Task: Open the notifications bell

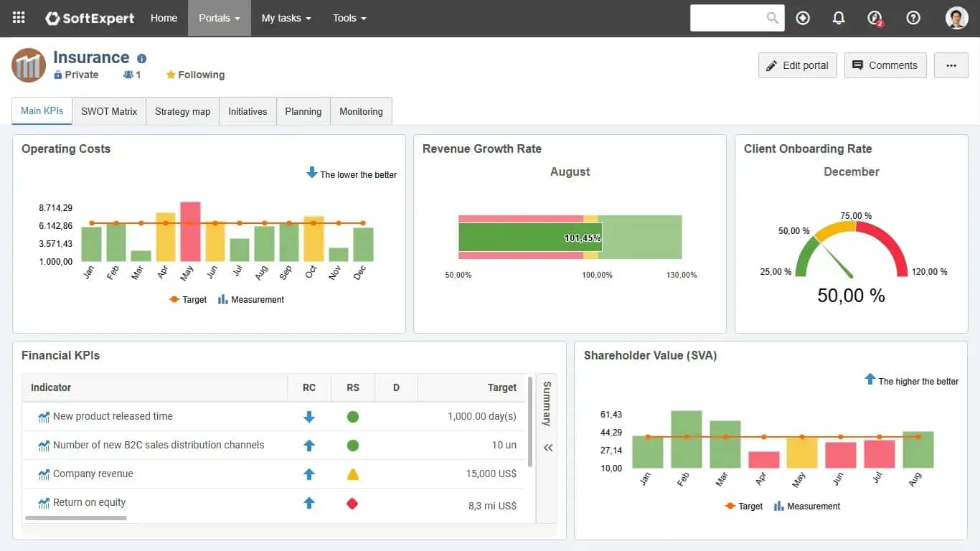Action: pos(839,18)
